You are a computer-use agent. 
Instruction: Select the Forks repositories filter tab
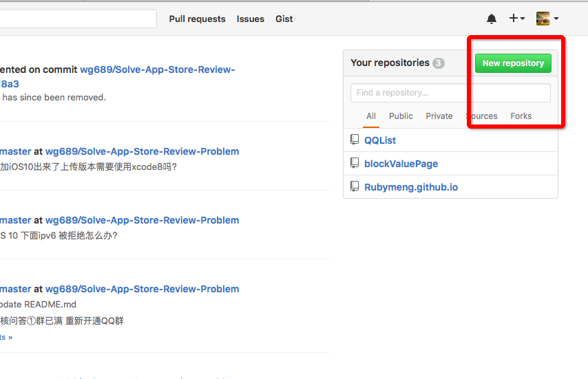(521, 116)
